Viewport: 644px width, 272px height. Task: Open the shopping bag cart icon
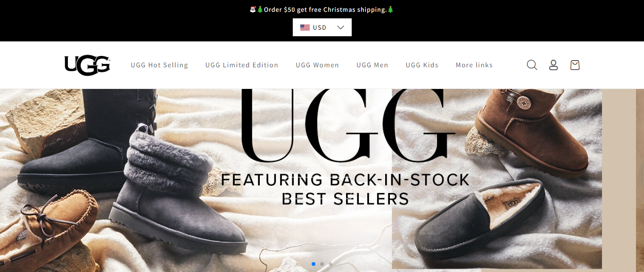point(575,65)
